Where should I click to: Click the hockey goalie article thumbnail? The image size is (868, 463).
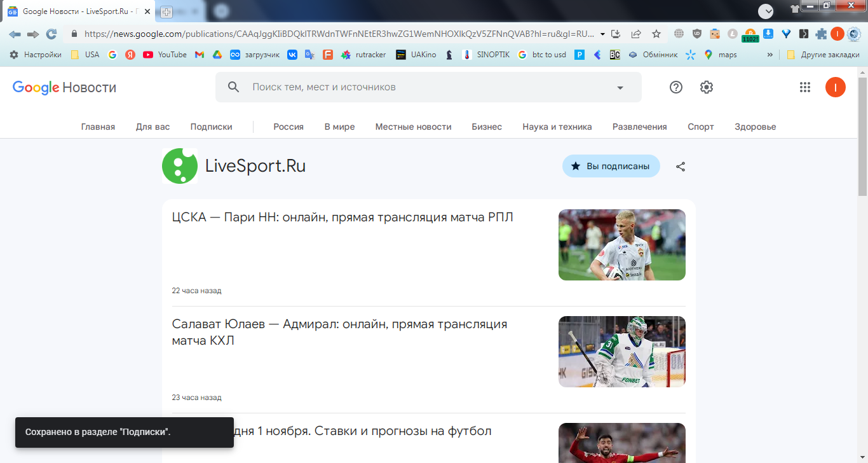tap(622, 352)
